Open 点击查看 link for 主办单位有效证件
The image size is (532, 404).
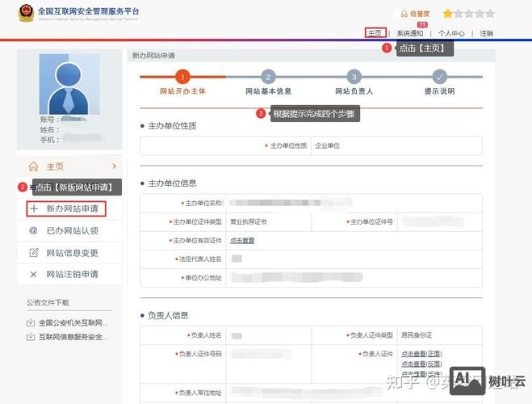242,240
